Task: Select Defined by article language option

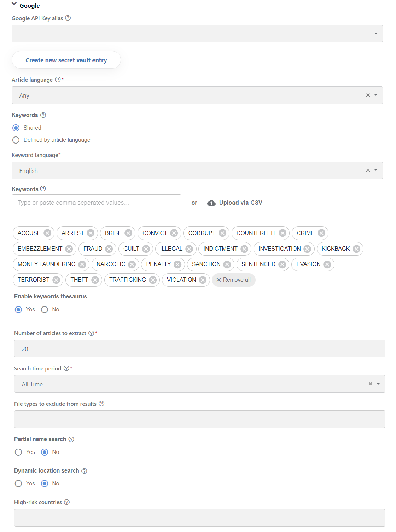Action: coord(16,140)
